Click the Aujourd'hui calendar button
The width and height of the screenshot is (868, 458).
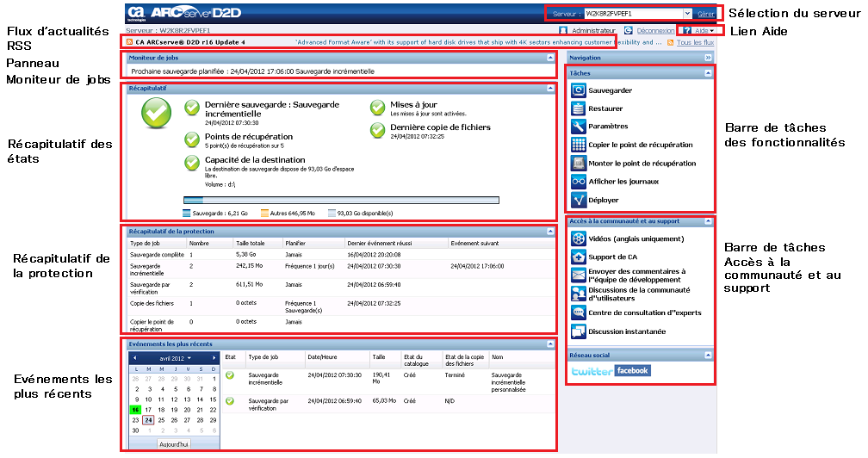[174, 444]
